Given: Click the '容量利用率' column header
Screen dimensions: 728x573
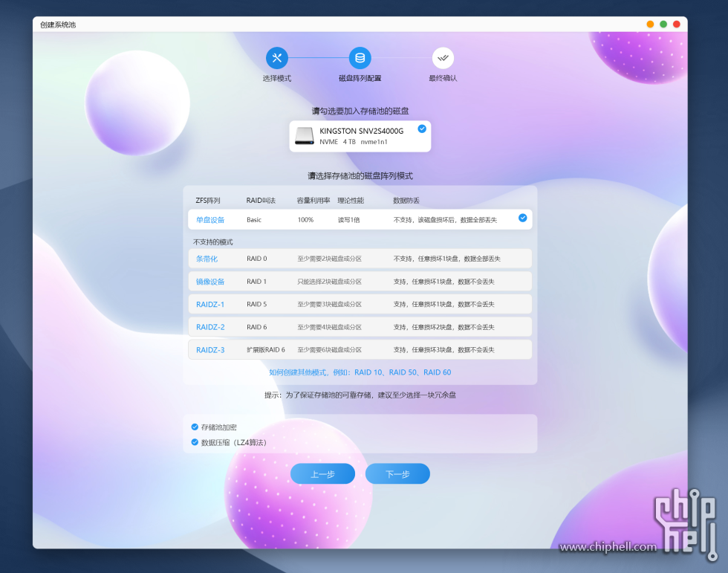Looking at the screenshot, I should [x=313, y=201].
